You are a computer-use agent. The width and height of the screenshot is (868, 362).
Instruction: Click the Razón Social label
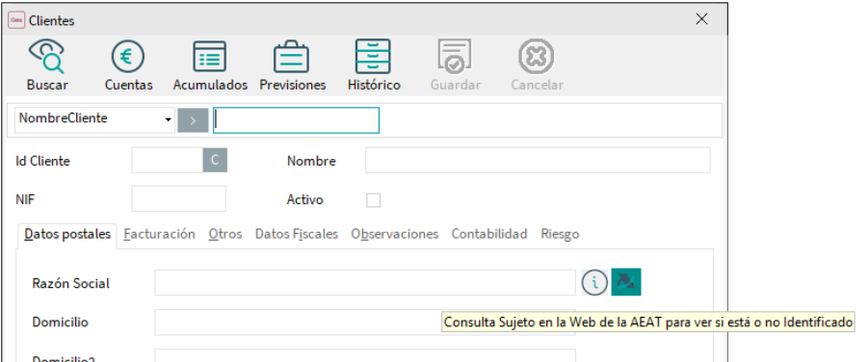pyautogui.click(x=71, y=283)
